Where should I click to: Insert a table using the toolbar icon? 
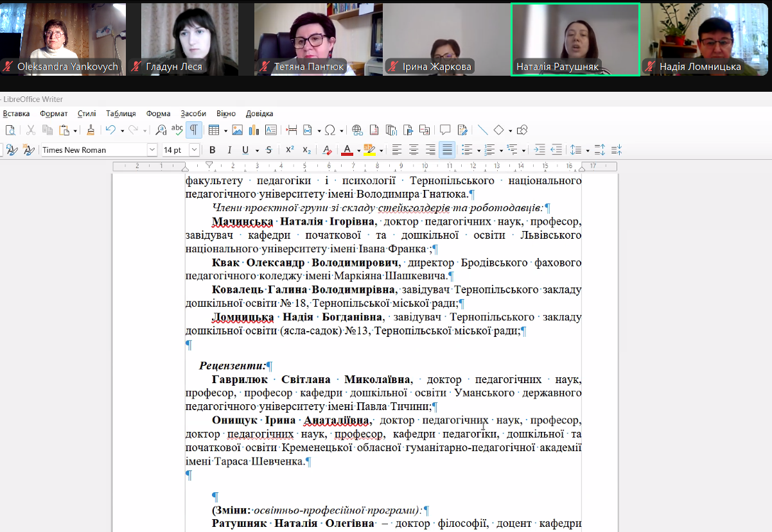(214, 130)
